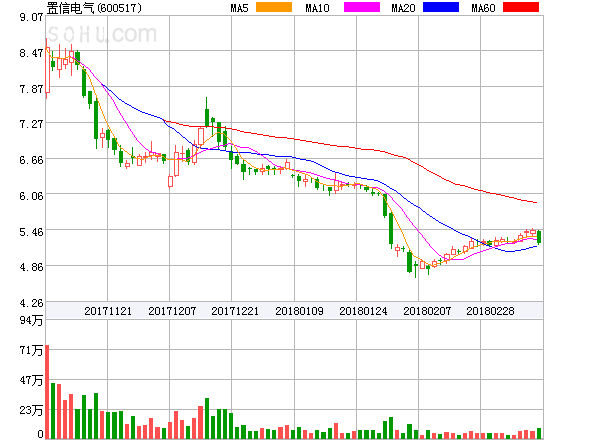Image resolution: width=600 pixels, height=440 pixels.
Task: Click the MA20 legend label
Action: 403,8
